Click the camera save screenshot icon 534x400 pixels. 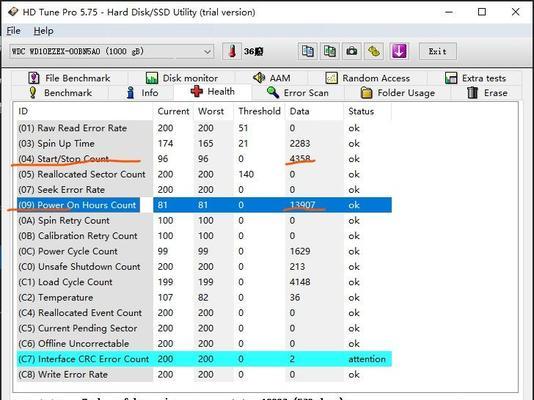[x=352, y=51]
